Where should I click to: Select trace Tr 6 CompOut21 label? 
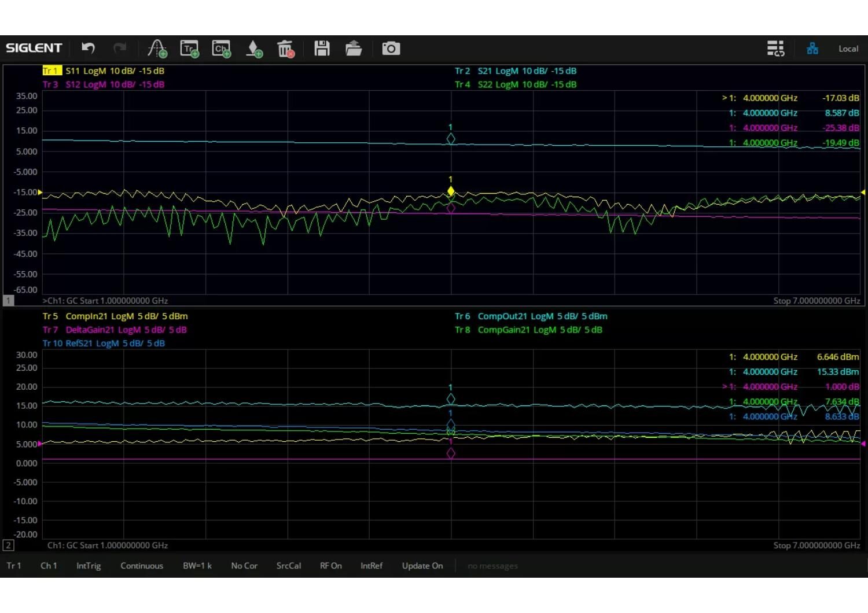pyautogui.click(x=531, y=316)
